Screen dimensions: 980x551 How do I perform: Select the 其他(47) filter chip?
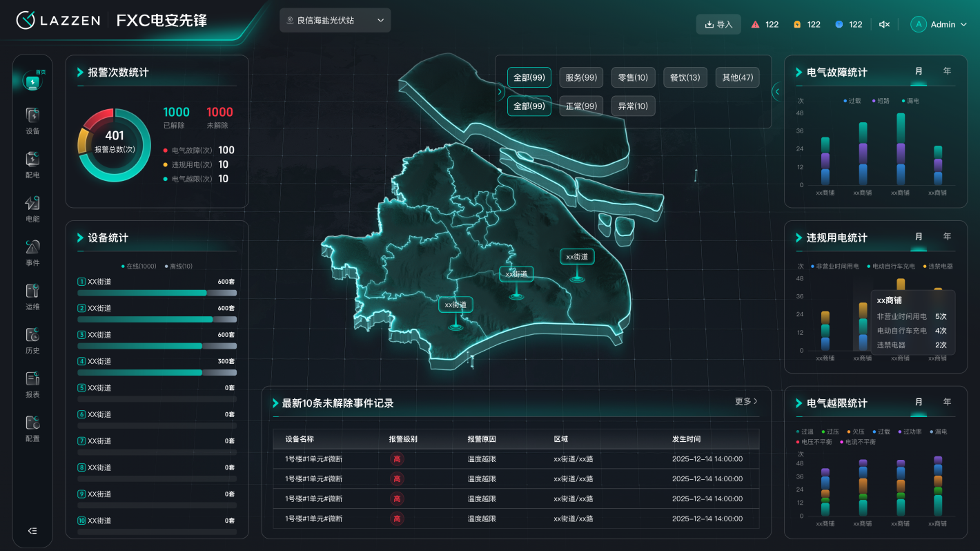737,77
